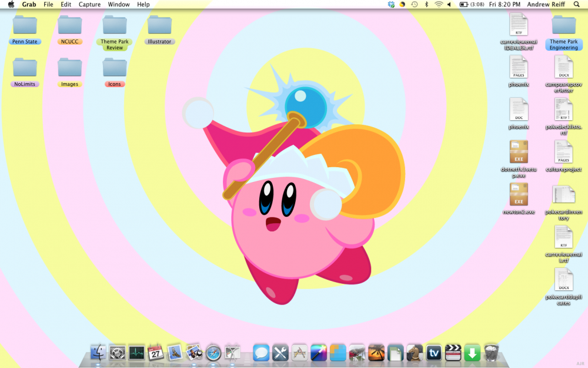
Task: Open the Trash at the dock's end
Action: click(x=491, y=353)
